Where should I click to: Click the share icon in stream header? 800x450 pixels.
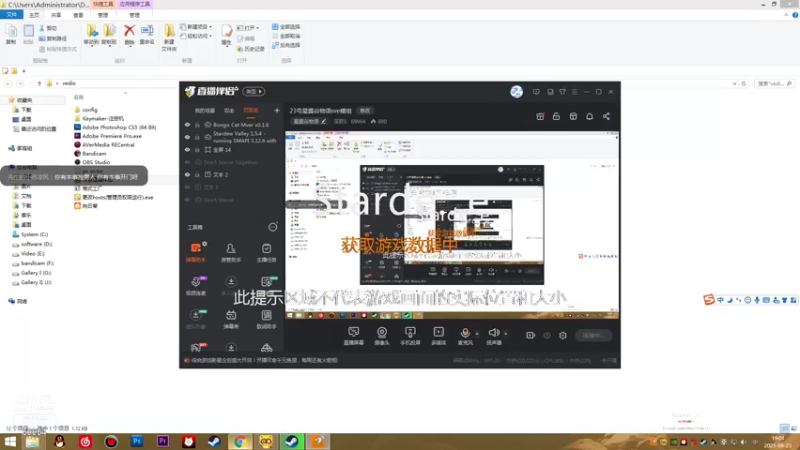tap(606, 116)
